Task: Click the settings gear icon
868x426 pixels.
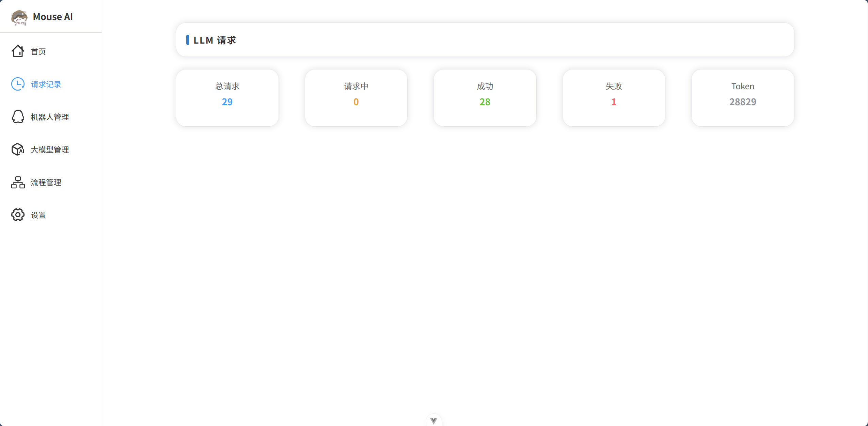Action: point(18,215)
